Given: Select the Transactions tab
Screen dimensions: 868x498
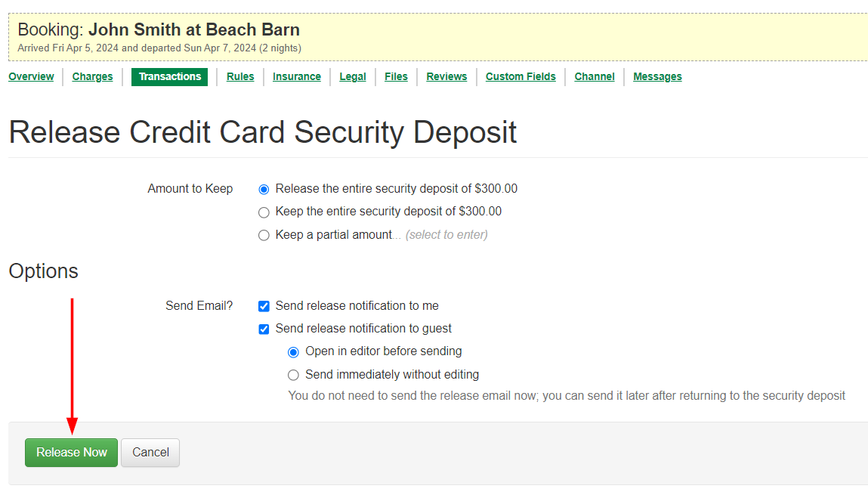Looking at the screenshot, I should click(x=169, y=76).
